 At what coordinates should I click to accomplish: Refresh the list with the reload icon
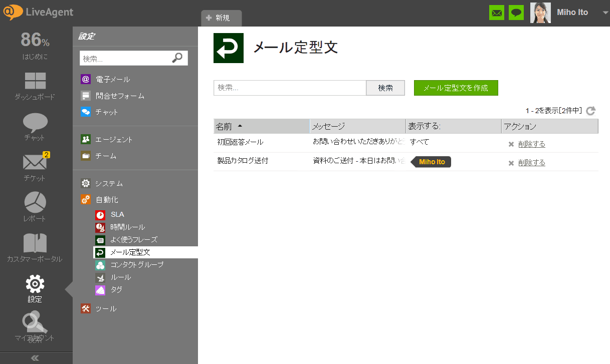591,111
